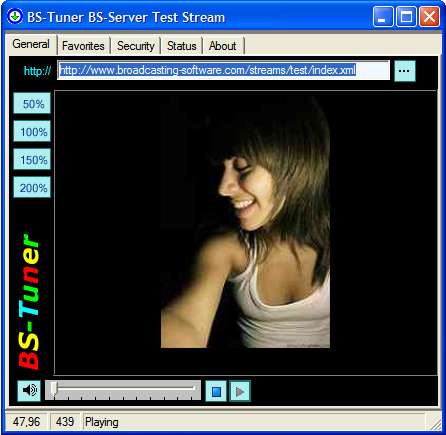Stop the stream with the square button
Image resolution: width=446 pixels, height=435 pixels.
[216, 391]
